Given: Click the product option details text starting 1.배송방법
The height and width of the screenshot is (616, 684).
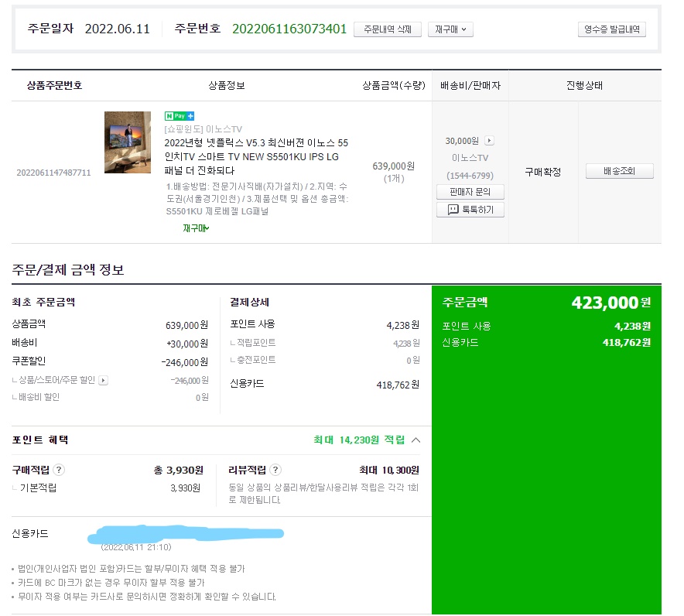Looking at the screenshot, I should pos(258,199).
